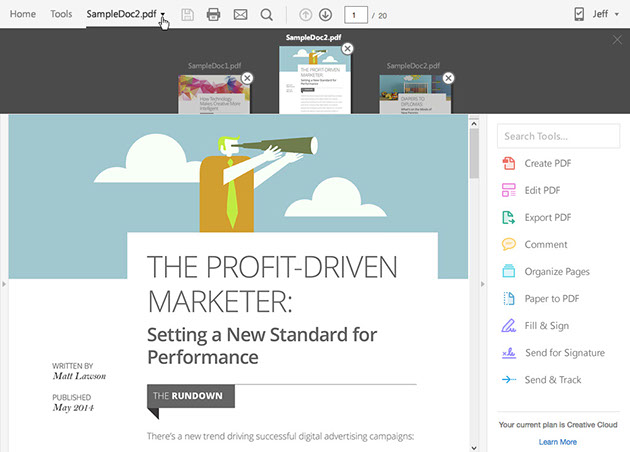Expand the SampleDoc2.pdf document dropdown
The height and width of the screenshot is (452, 630).
tap(162, 15)
